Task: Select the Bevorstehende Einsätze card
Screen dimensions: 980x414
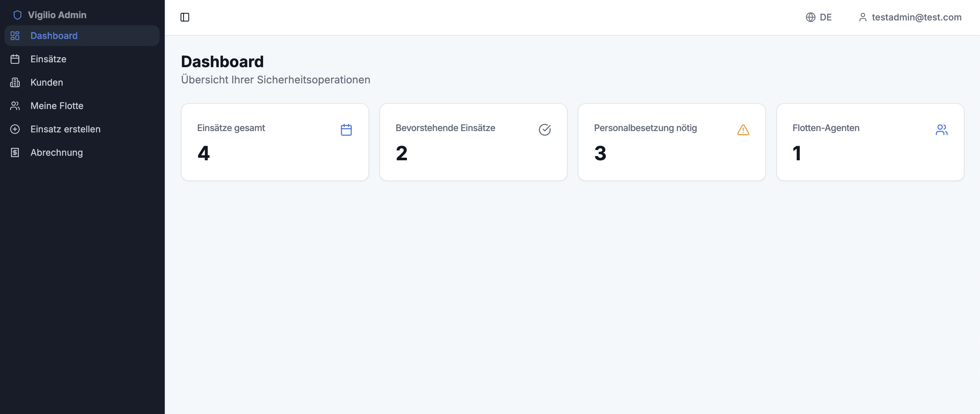Action: tap(473, 142)
